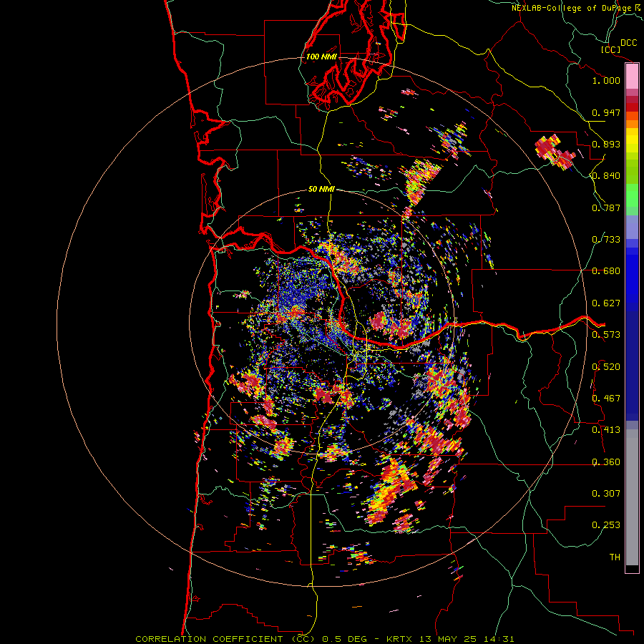The width and height of the screenshot is (644, 644).
Task: Select the 0.787 scale value
Action: (x=606, y=208)
